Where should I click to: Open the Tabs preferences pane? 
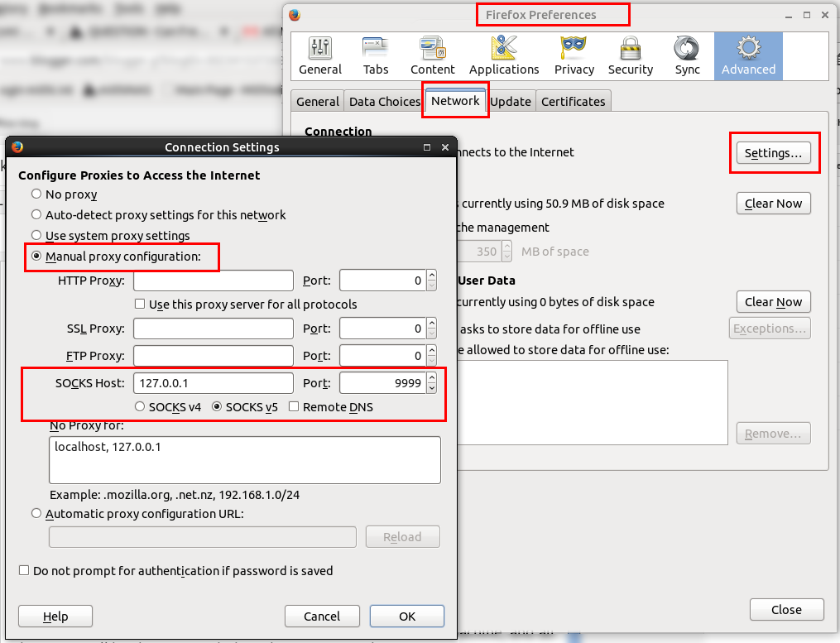(376, 55)
